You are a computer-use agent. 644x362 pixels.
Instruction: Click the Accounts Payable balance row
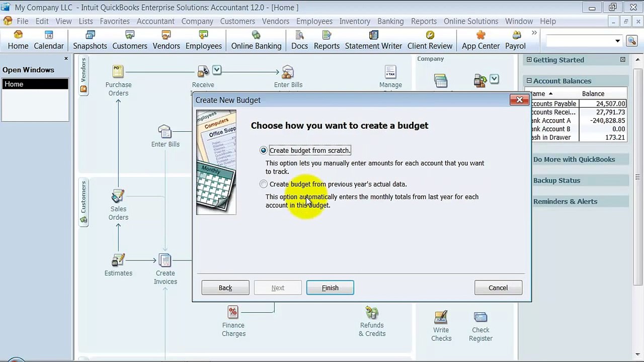579,104
